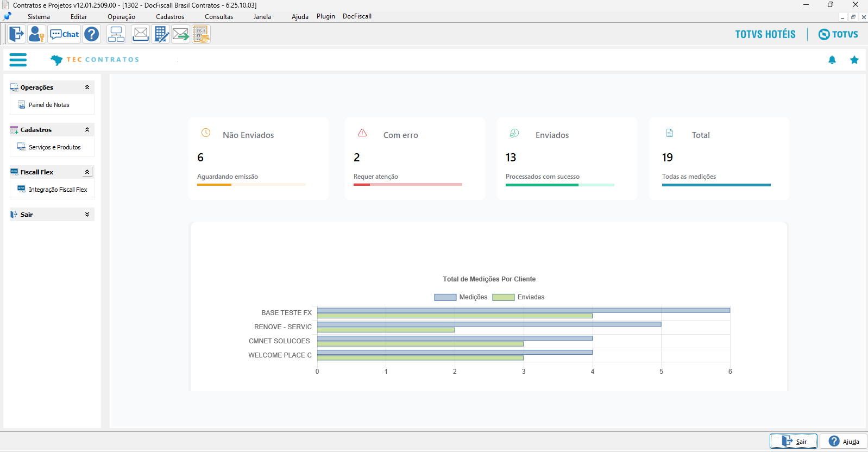868x452 pixels.
Task: Click the favorites star icon
Action: (x=854, y=60)
